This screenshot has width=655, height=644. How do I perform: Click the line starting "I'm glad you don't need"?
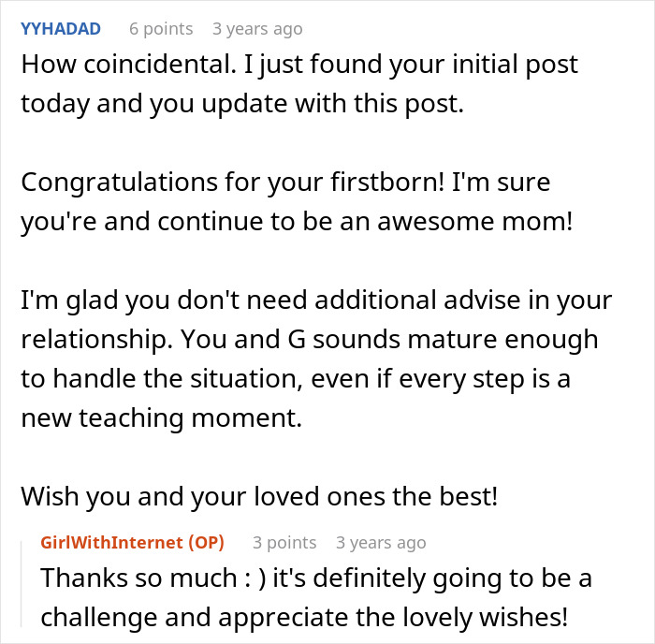(316, 300)
